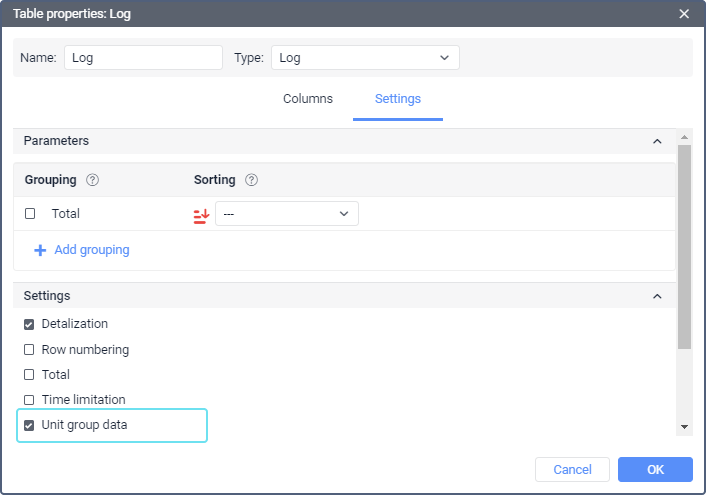Open the Type dropdown showing Log
Image resolution: width=706 pixels, height=495 pixels.
365,58
